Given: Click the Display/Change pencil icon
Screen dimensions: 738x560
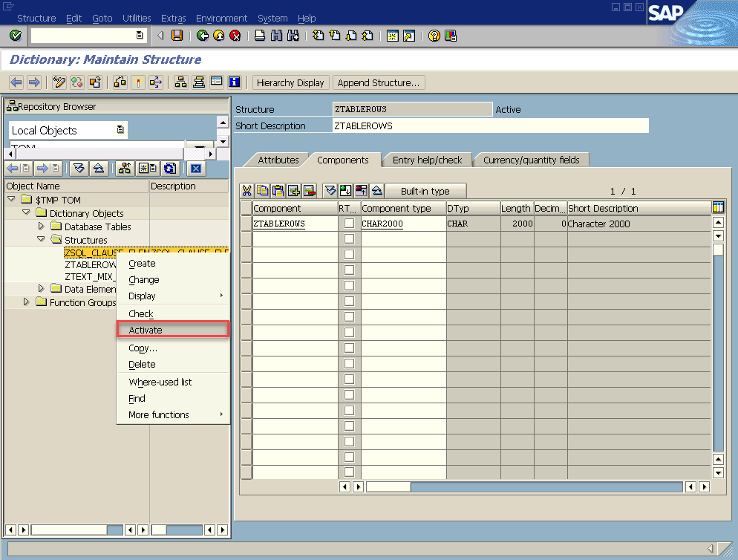Looking at the screenshot, I should 60,82.
